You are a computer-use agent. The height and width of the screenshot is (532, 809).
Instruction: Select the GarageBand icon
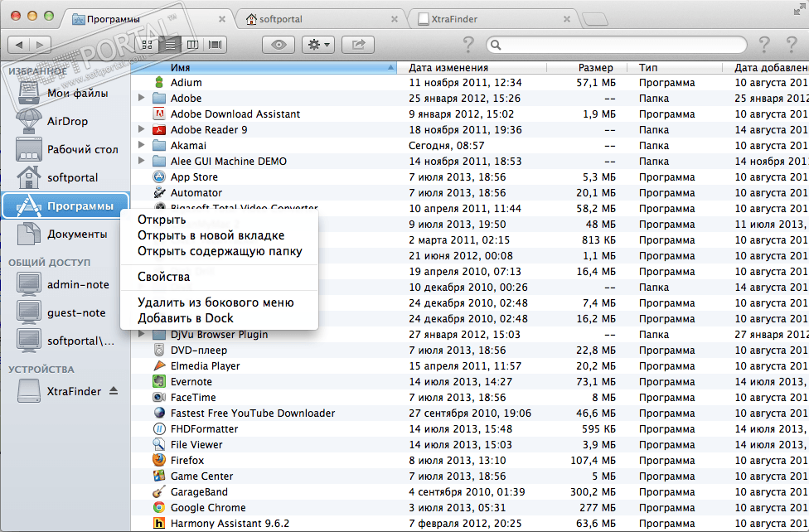[159, 491]
